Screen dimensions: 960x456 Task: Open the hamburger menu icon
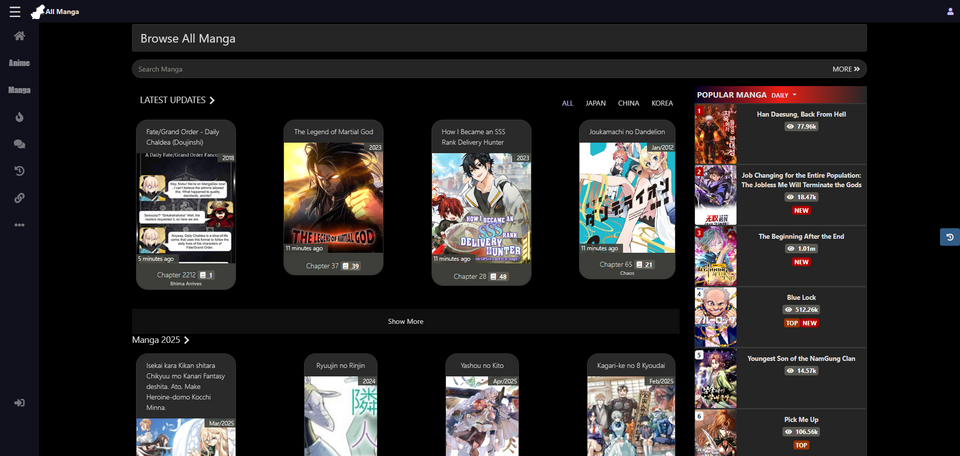coord(15,12)
